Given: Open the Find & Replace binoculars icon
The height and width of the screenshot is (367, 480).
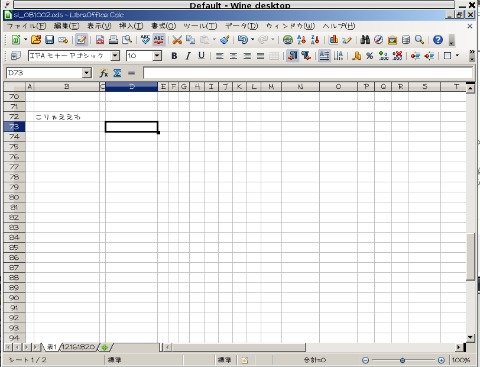Looking at the screenshot, I should point(365,40).
